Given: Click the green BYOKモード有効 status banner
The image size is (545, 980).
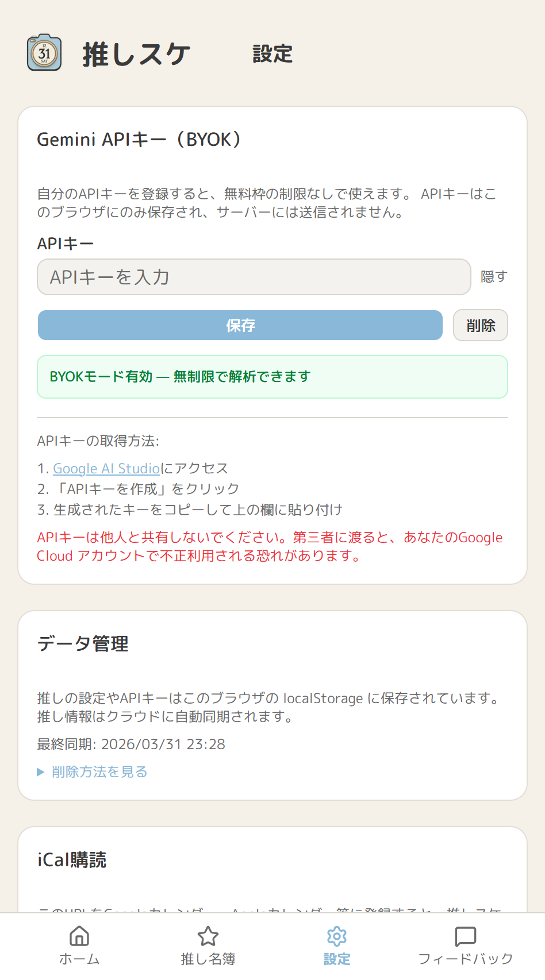Looking at the screenshot, I should tap(272, 377).
